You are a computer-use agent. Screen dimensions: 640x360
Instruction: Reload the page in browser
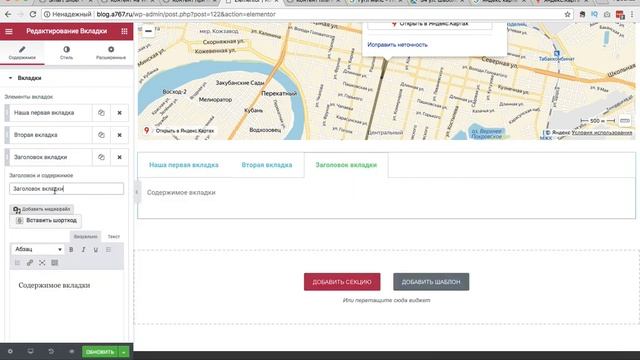pyautogui.click(x=33, y=14)
